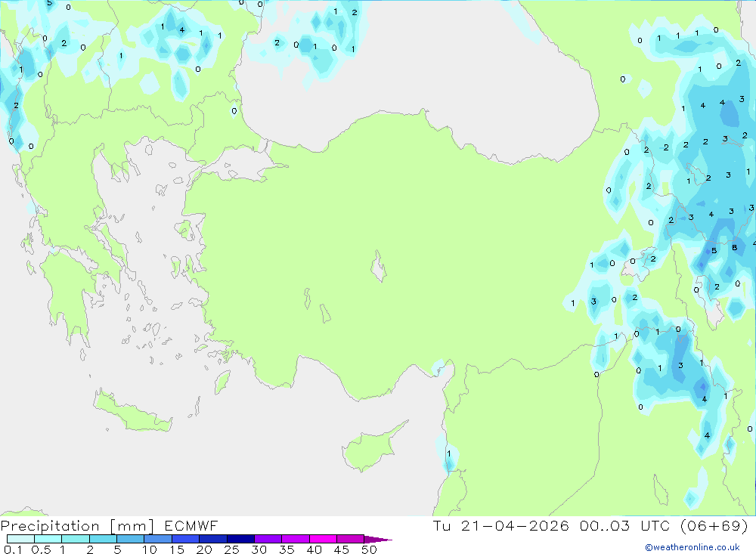Click the 0.1–0.5 mm palest cyan legend swatch
This screenshot has height=554, width=756.
click(20, 539)
